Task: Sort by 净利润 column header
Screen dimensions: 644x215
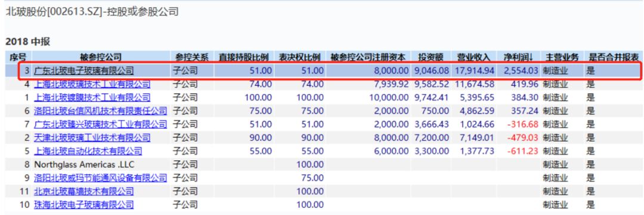Action: click(519, 57)
